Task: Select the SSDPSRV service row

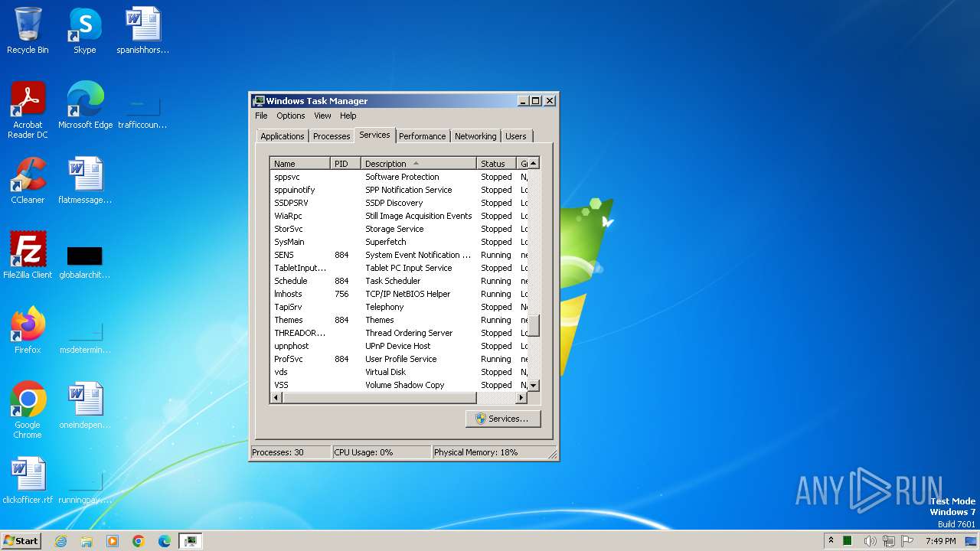Action: [x=399, y=203]
